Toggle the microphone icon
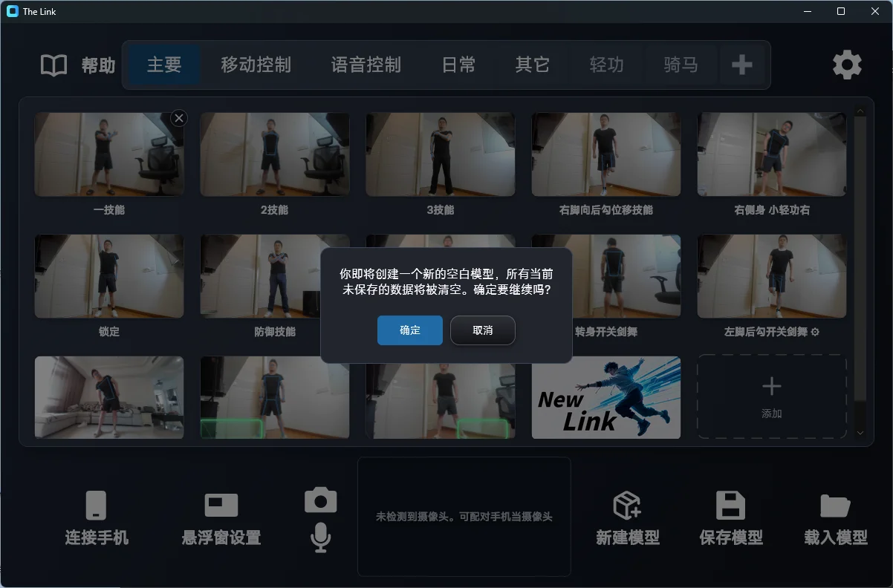Image resolution: width=893 pixels, height=588 pixels. tap(320, 537)
